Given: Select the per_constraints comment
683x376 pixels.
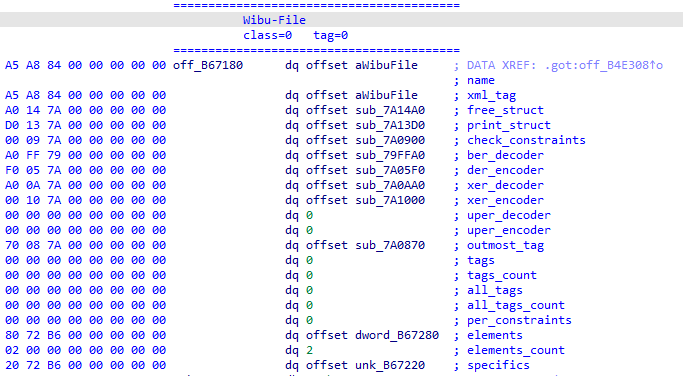Looking at the screenshot, I should (x=519, y=320).
